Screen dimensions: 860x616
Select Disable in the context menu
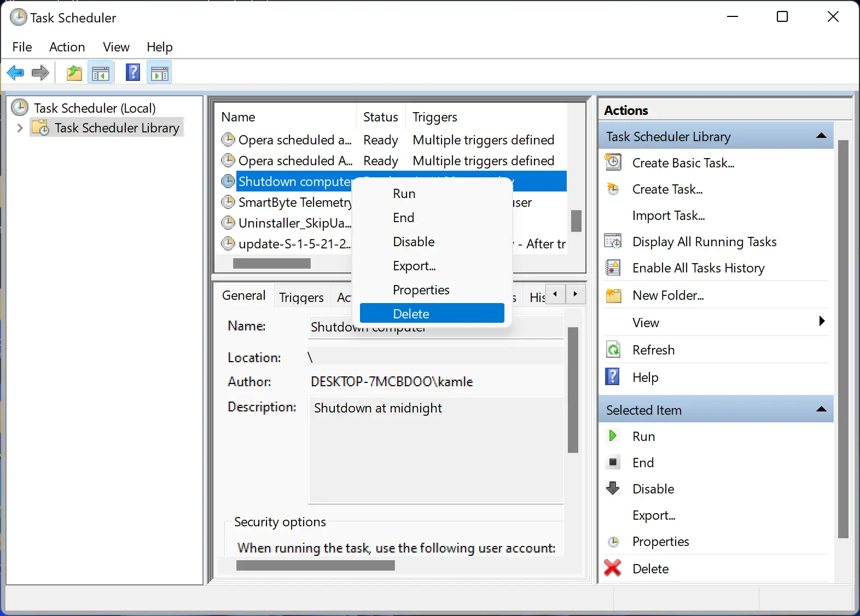tap(414, 242)
